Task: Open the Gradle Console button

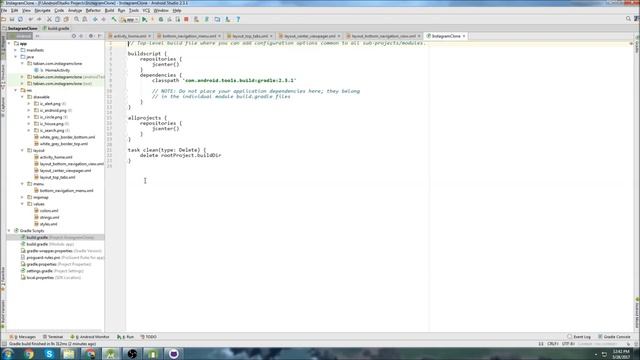Action: [x=614, y=337]
